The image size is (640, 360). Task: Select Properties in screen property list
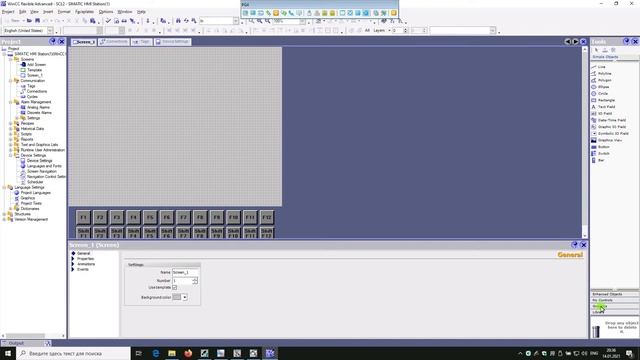[x=85, y=259]
